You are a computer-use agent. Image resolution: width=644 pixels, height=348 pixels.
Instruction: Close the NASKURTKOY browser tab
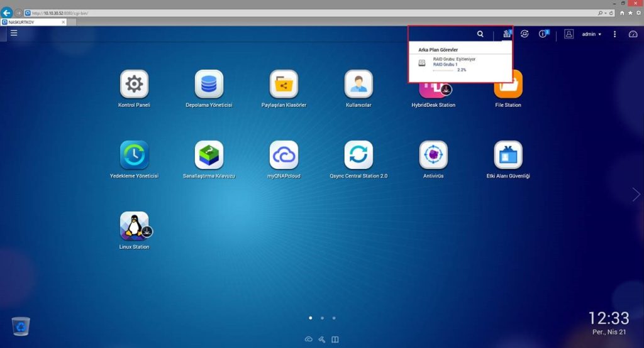pyautogui.click(x=64, y=22)
